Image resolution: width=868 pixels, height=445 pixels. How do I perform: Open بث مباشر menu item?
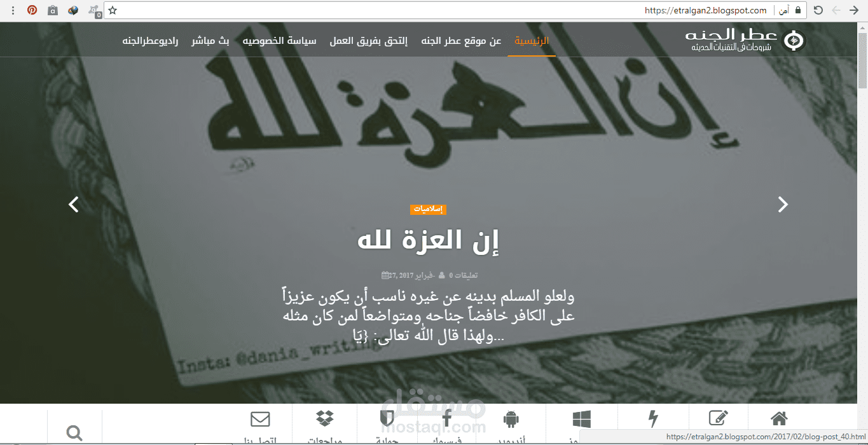click(210, 41)
